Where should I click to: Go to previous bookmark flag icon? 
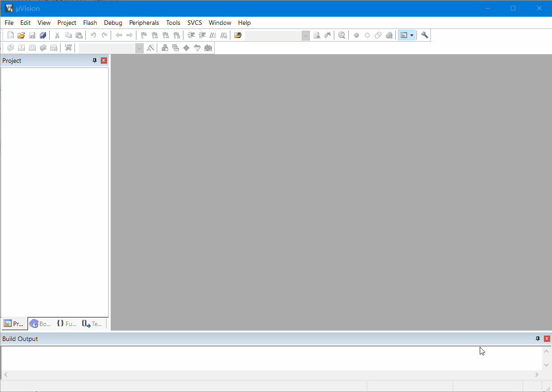pos(155,35)
